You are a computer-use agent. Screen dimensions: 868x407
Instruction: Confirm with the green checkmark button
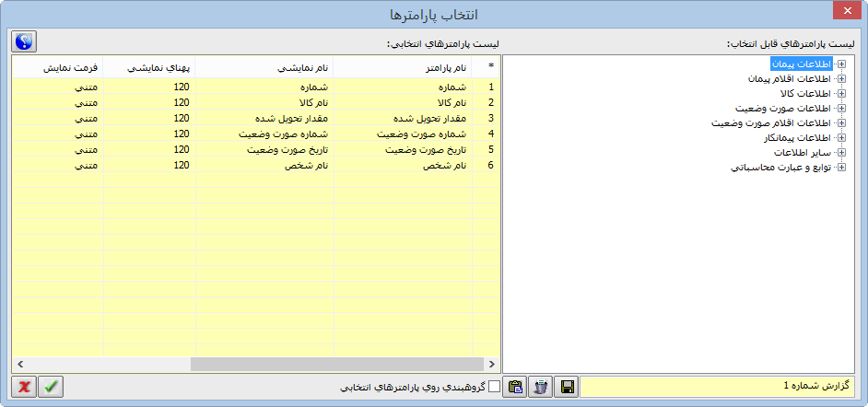click(51, 387)
